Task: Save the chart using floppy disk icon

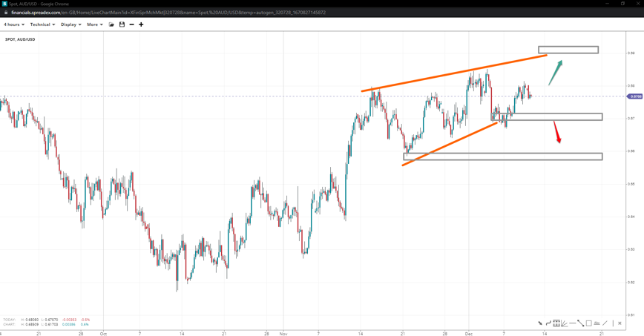Action: [x=122, y=24]
